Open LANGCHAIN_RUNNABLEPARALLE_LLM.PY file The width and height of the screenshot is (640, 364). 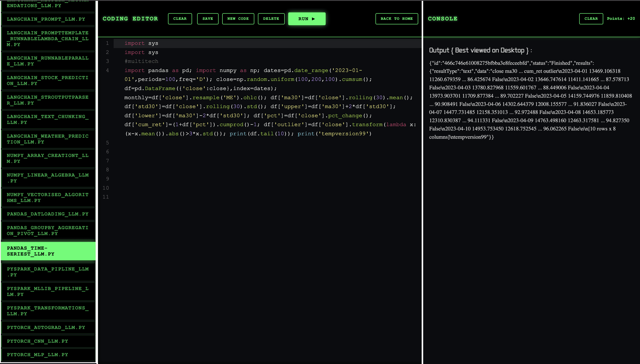[48, 61]
